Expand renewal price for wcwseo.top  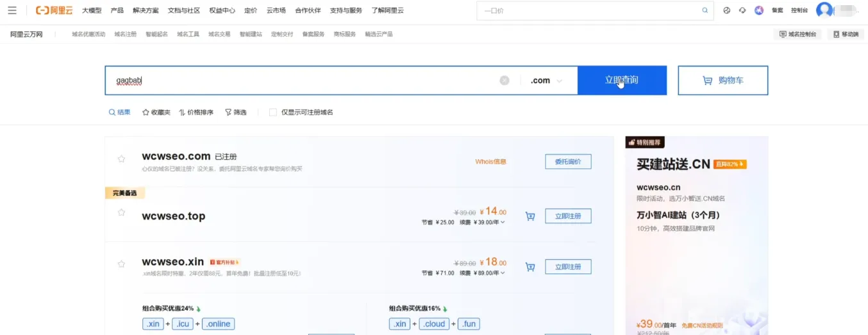click(x=503, y=222)
